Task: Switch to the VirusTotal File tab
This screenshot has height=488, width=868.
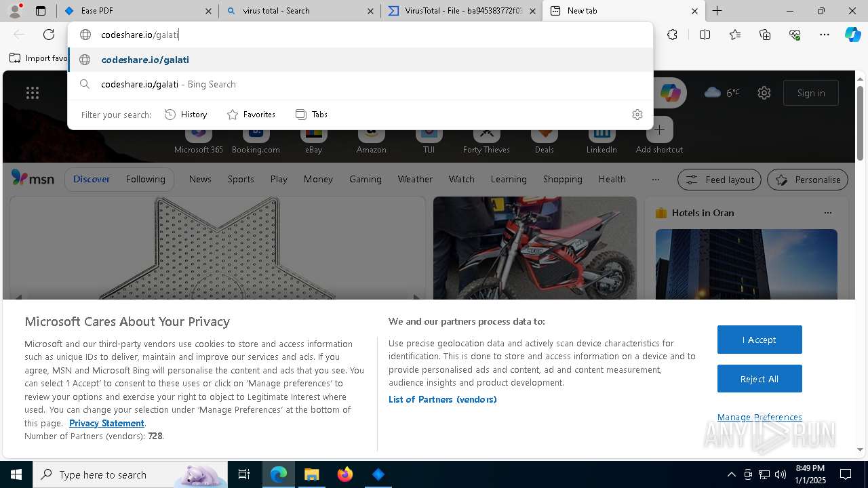Action: [463, 11]
